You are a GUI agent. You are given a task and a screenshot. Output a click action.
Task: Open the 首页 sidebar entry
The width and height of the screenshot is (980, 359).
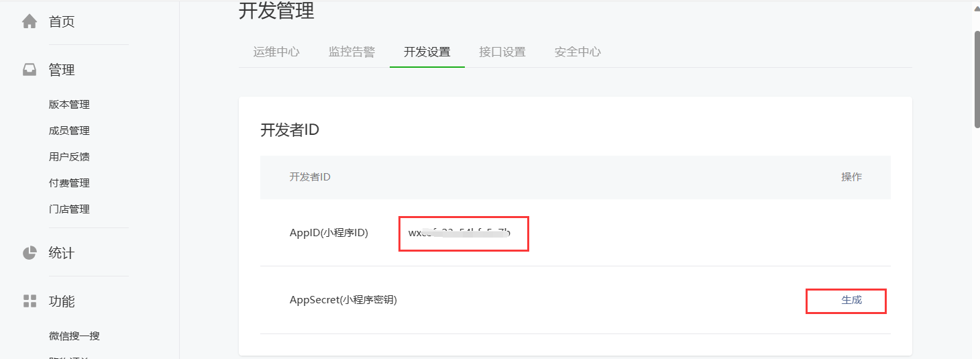[x=62, y=21]
